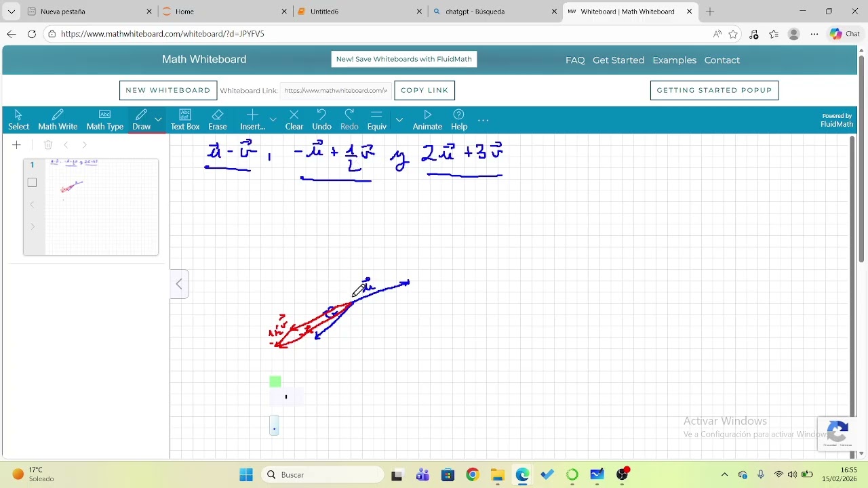Screen dimensions: 868x488
Task: Activate the Math Write tool
Action: click(58, 120)
